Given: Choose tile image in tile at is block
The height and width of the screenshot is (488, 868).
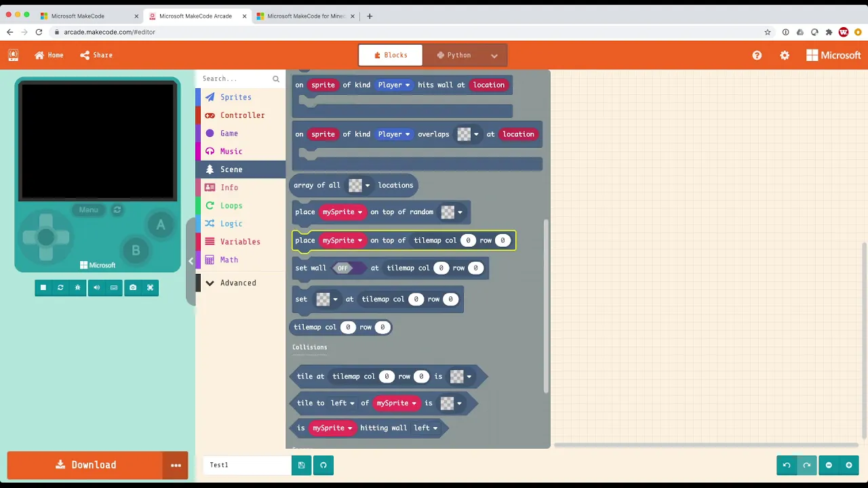Looking at the screenshot, I should coord(460,377).
